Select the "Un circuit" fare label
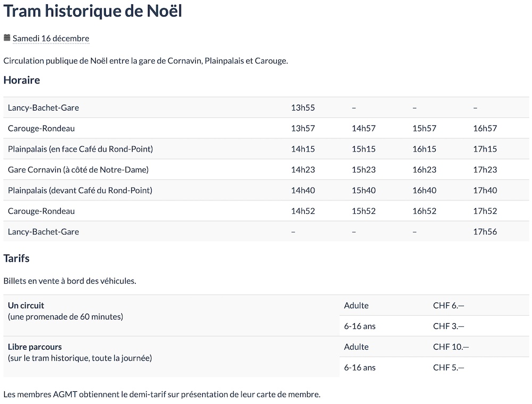 point(26,306)
